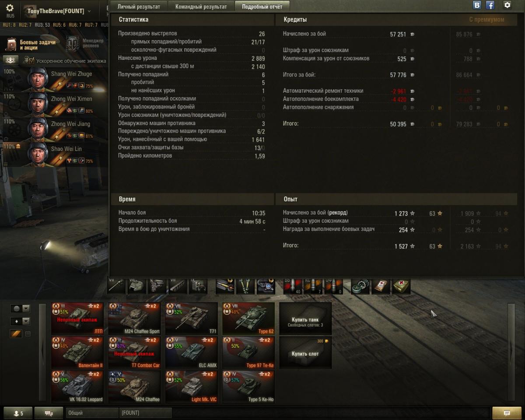Open the gun module slot
This screenshot has width=525, height=420.
pos(116,286)
